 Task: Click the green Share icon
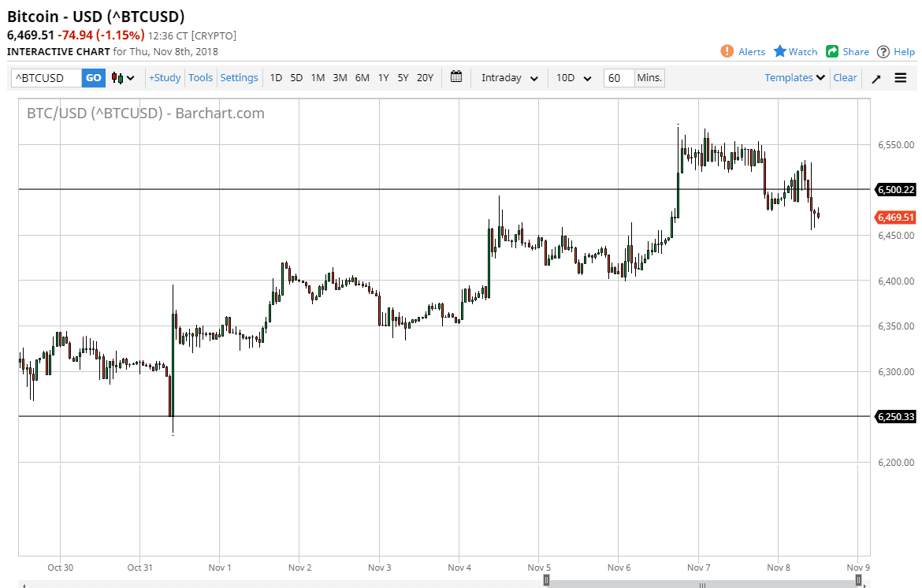832,51
